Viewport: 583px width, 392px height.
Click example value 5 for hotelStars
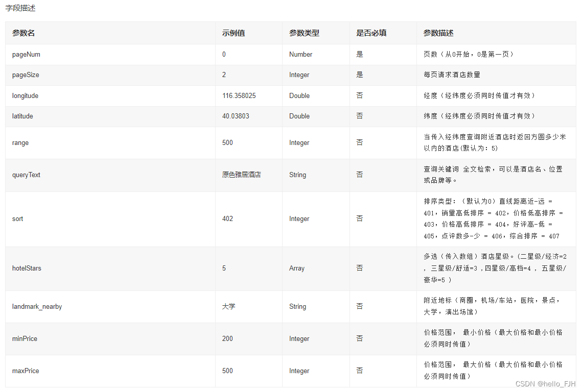point(224,268)
